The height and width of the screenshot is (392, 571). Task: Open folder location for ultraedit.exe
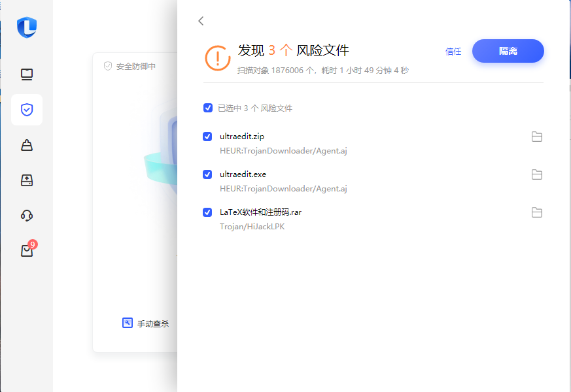pos(537,174)
